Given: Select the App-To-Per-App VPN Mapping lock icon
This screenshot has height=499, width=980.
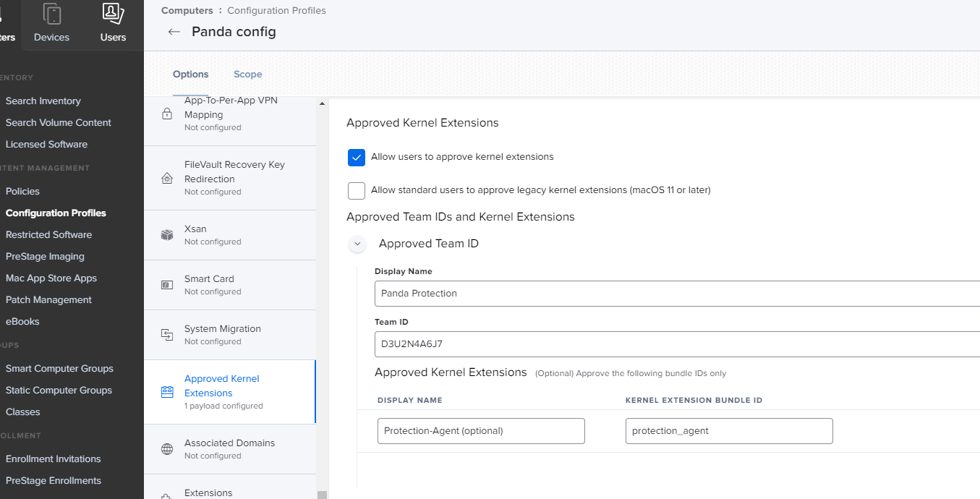Looking at the screenshot, I should [x=167, y=114].
